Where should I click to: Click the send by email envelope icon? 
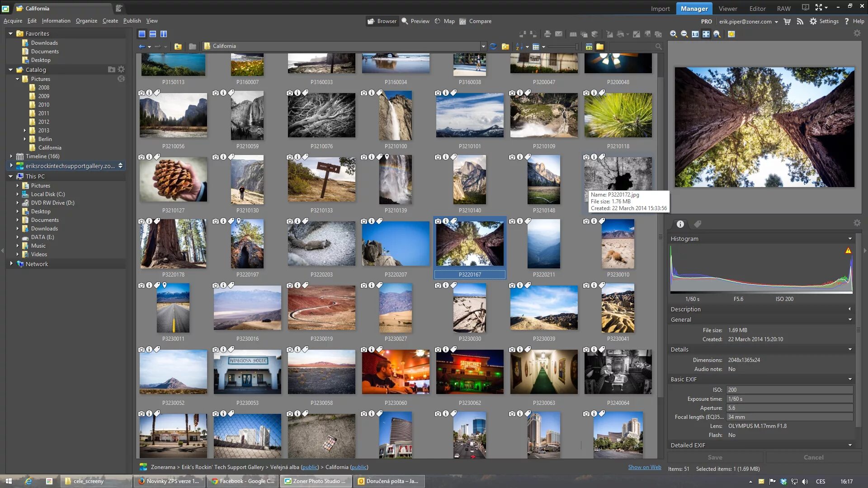[x=559, y=34]
